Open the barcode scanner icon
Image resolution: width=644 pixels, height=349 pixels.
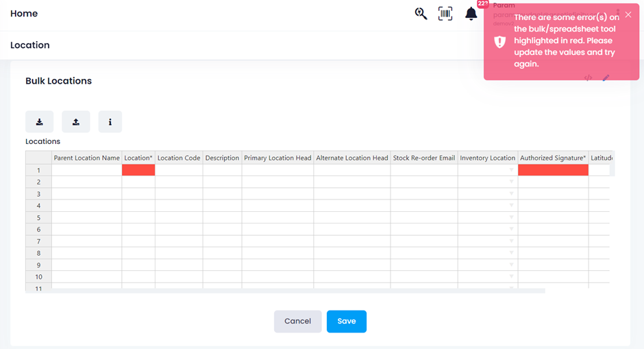[x=445, y=14]
